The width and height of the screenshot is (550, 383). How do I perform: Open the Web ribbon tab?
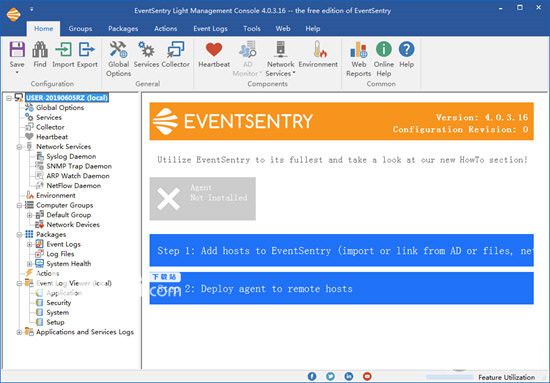pyautogui.click(x=283, y=29)
